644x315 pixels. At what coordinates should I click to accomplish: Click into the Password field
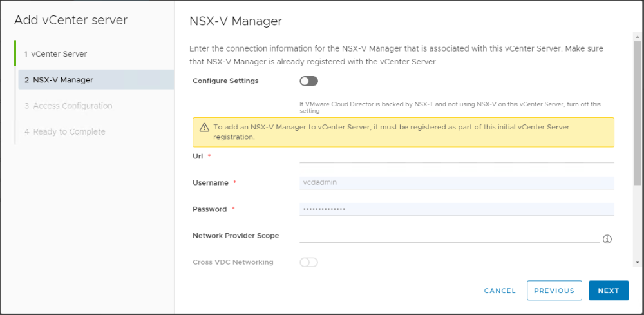[x=457, y=209]
